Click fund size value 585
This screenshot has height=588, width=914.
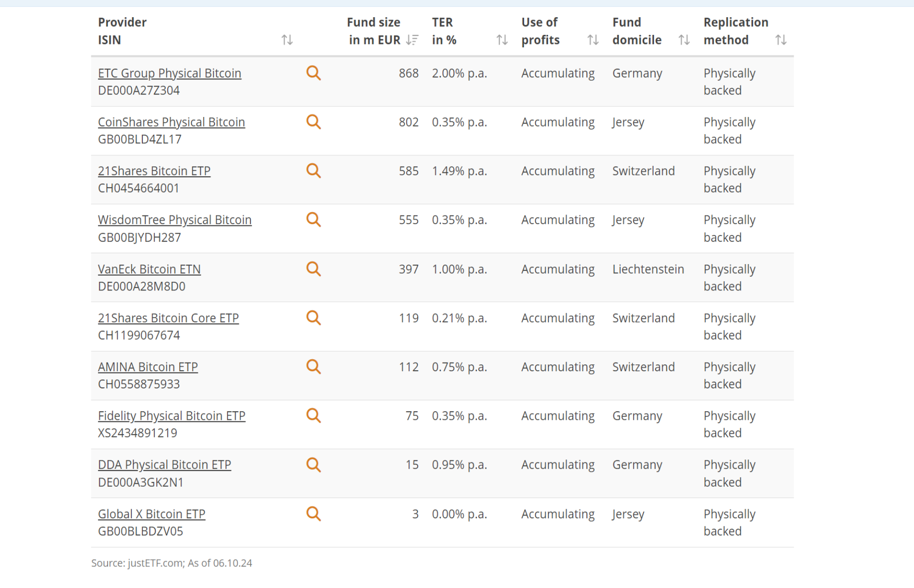click(x=409, y=171)
